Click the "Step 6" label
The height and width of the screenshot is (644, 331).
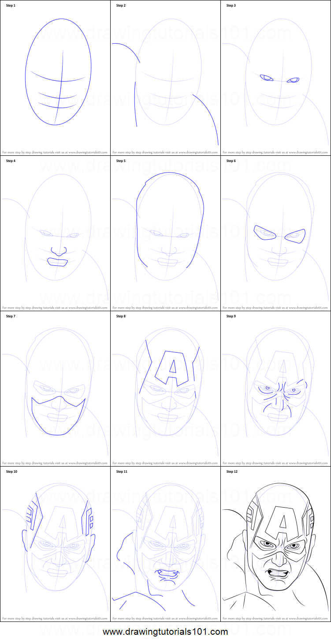point(231,161)
